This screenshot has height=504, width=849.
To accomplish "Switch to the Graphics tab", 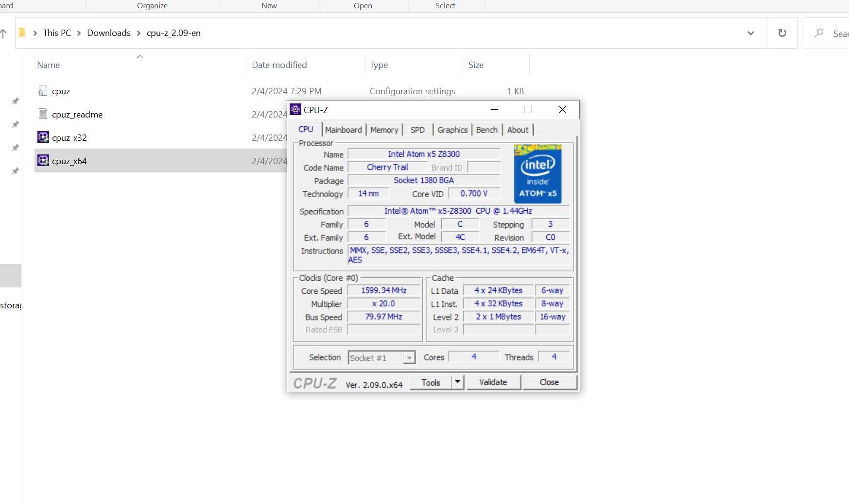I will click(452, 130).
